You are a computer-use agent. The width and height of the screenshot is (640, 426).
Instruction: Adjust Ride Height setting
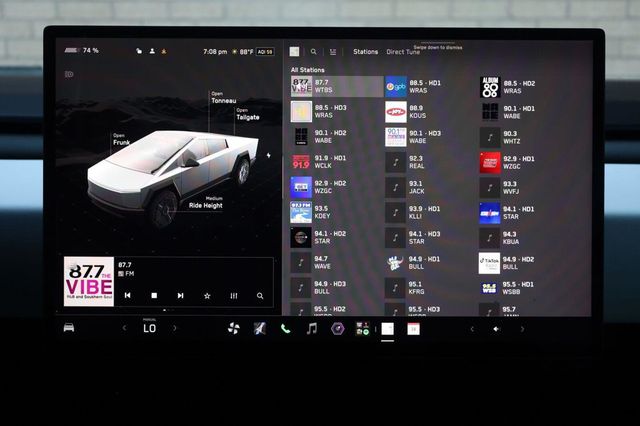coord(206,203)
